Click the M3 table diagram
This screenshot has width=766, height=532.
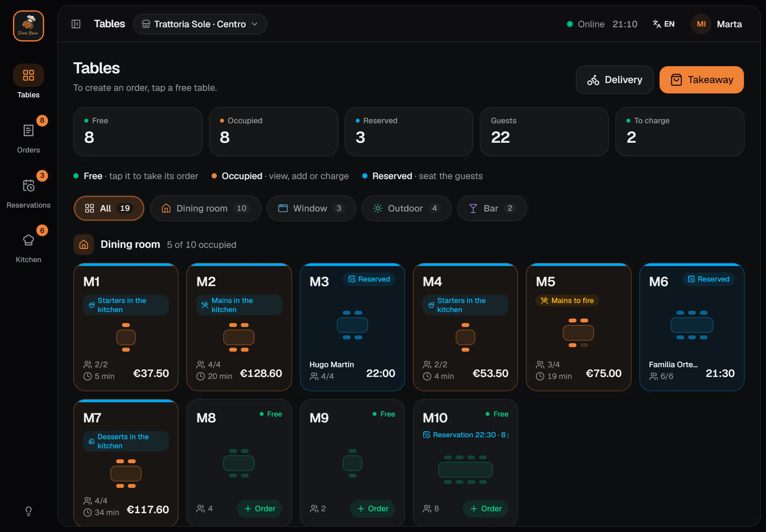[352, 325]
